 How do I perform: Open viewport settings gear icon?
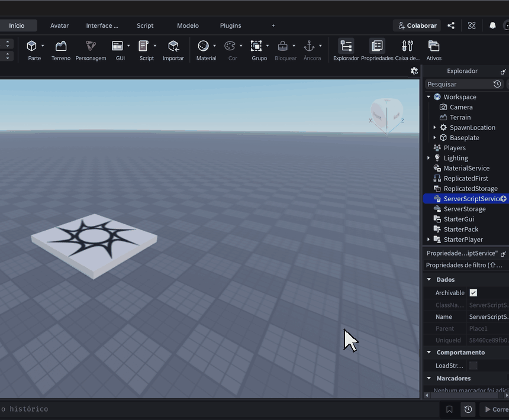[x=414, y=71]
